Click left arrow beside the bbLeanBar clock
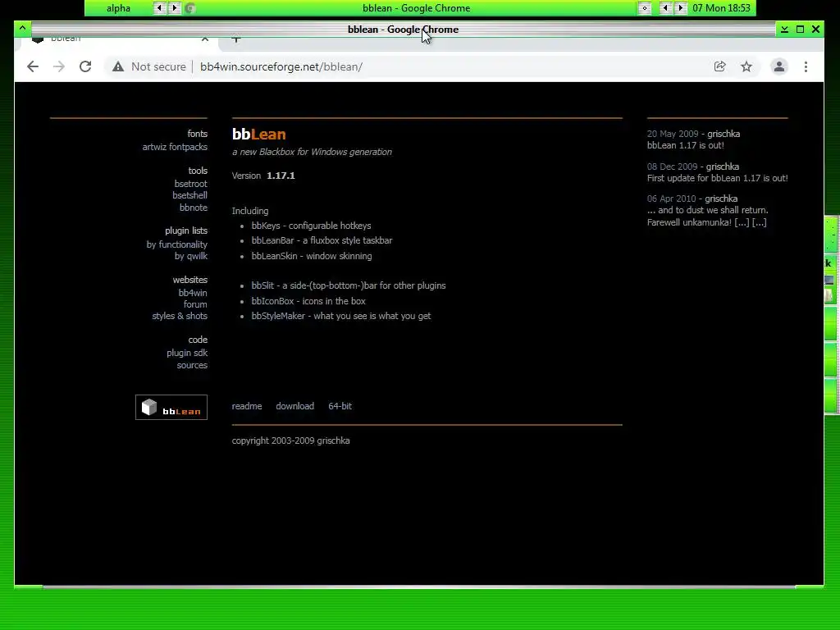This screenshot has height=630, width=840. coord(665,8)
